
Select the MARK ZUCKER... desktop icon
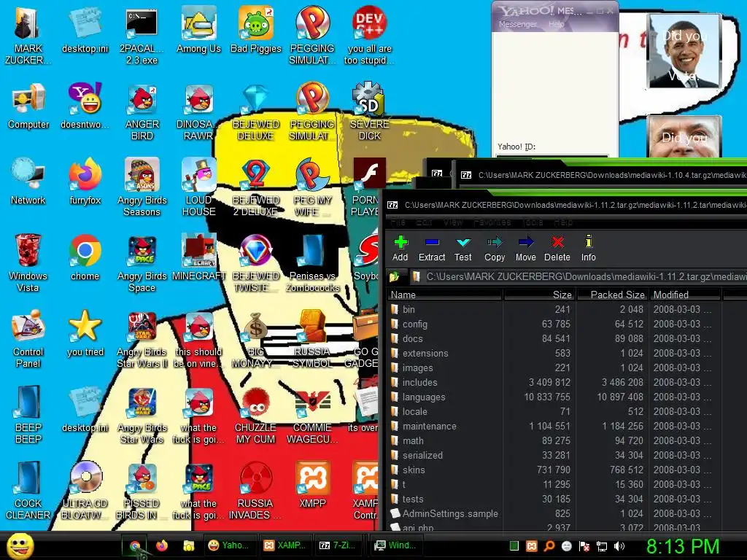(28, 35)
